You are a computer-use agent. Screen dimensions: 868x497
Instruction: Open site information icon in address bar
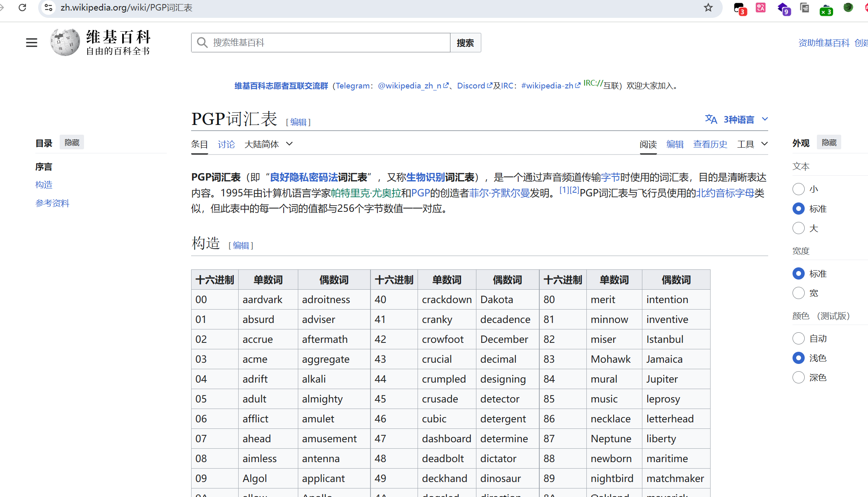48,8
